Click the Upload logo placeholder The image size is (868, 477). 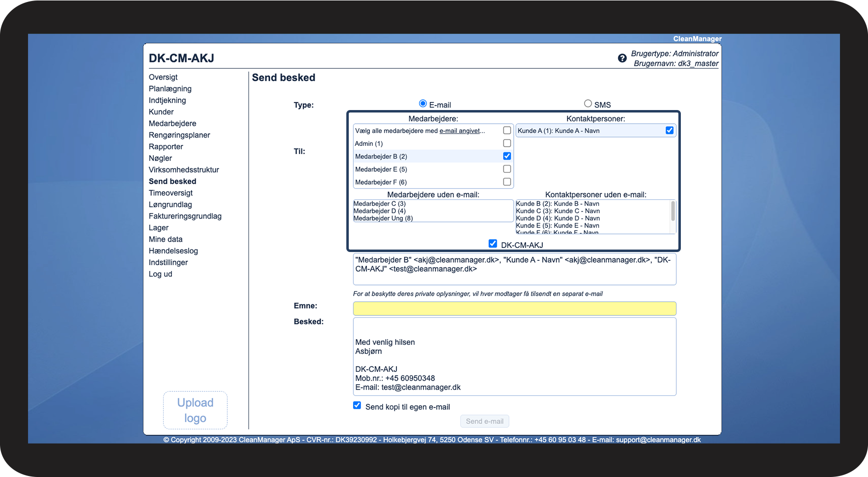tap(195, 410)
